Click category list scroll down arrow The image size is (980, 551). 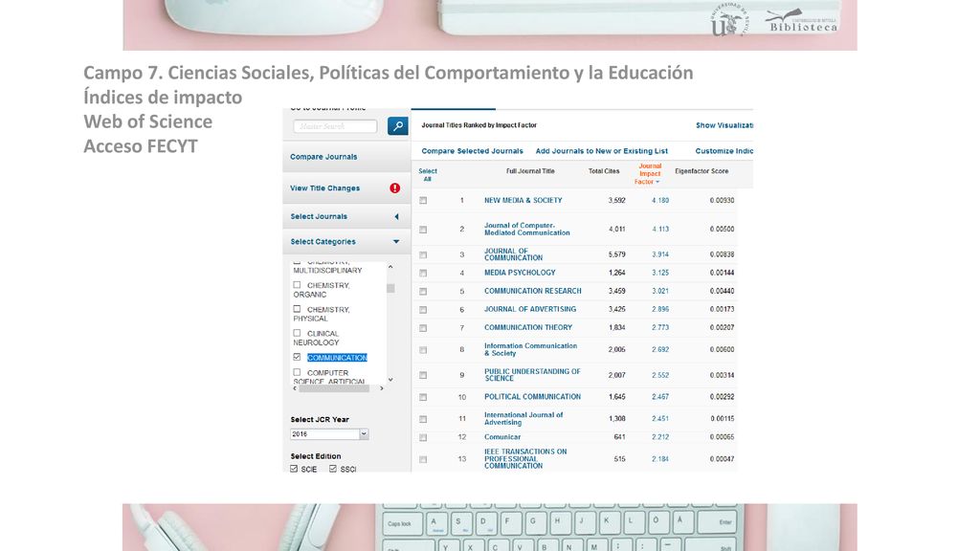[x=390, y=379]
